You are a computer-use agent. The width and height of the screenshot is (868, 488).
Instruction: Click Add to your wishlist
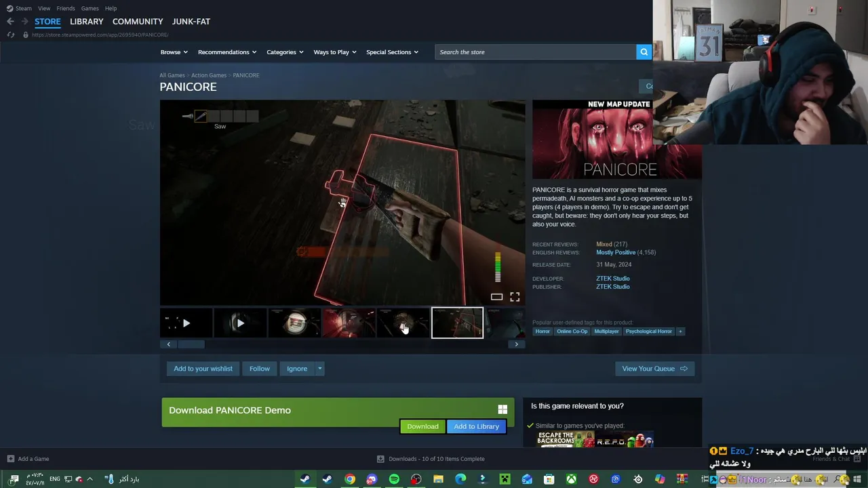(x=203, y=369)
